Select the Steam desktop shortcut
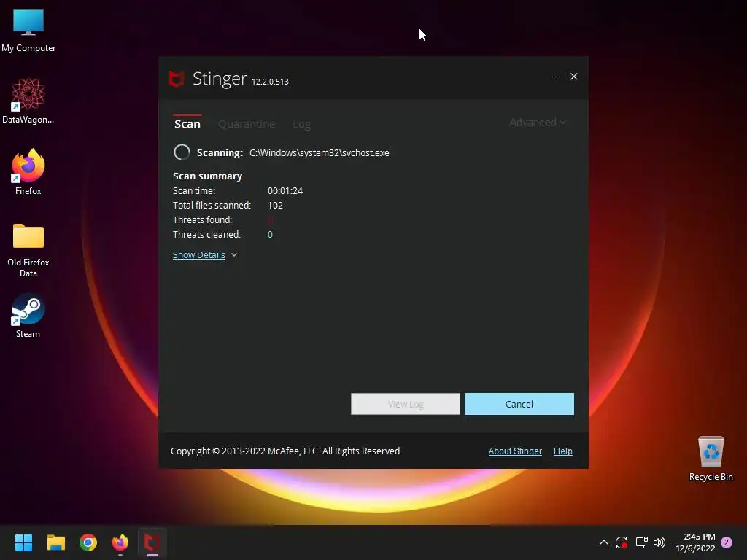Screen dimensions: 747x560 coord(28,315)
